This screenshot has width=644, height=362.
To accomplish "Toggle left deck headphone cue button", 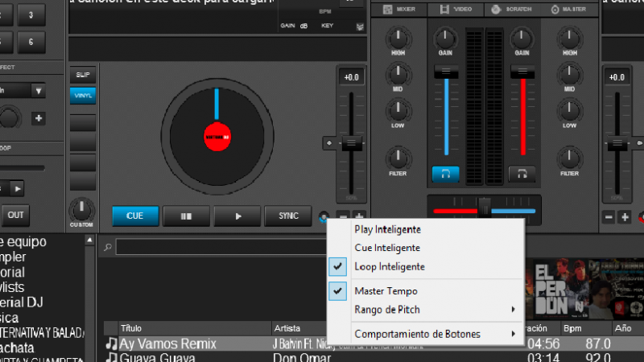I will coord(446,174).
